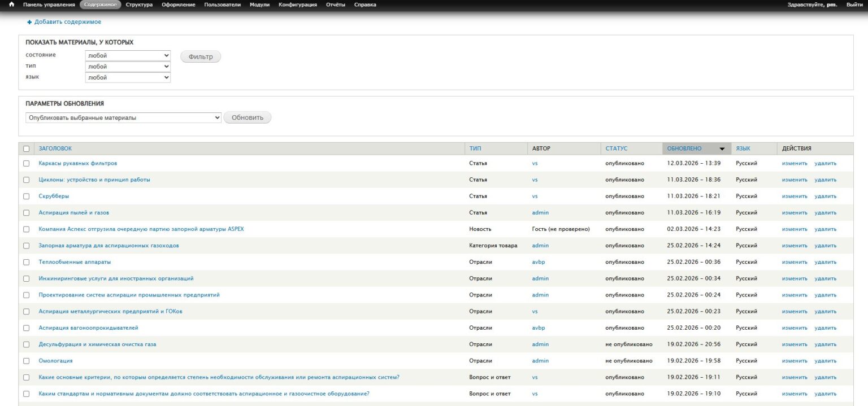
Task: Click the Обновить button
Action: (x=248, y=117)
